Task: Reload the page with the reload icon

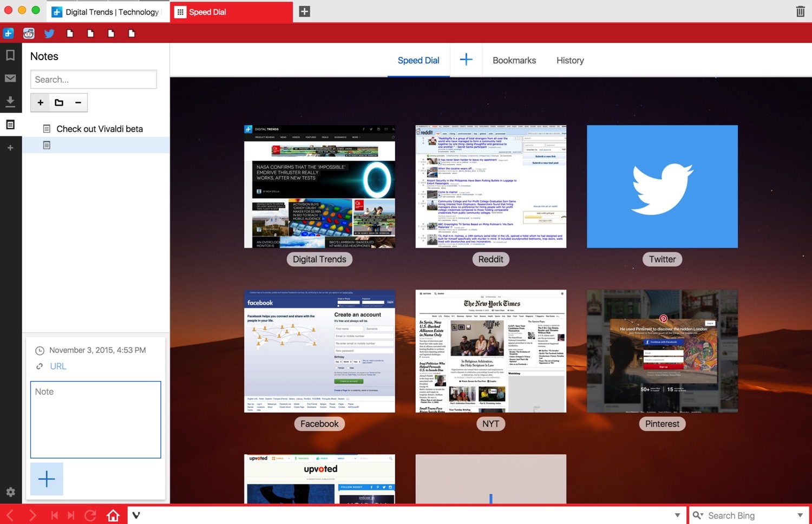Action: pyautogui.click(x=90, y=515)
